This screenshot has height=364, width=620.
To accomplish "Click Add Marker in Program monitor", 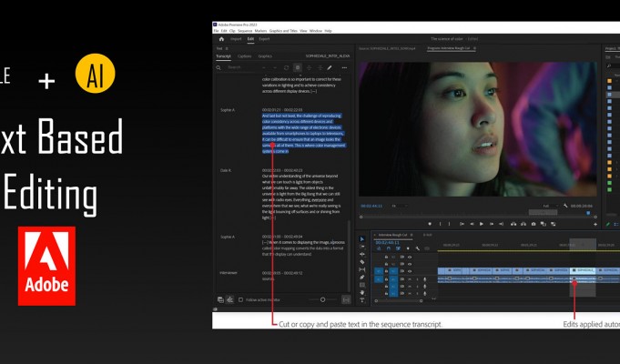I will pos(430,224).
